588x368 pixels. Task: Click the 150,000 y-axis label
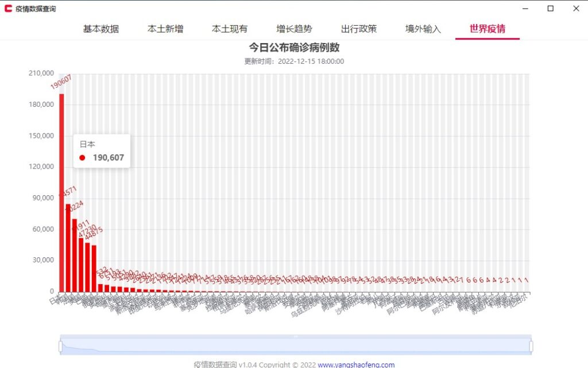(41, 135)
